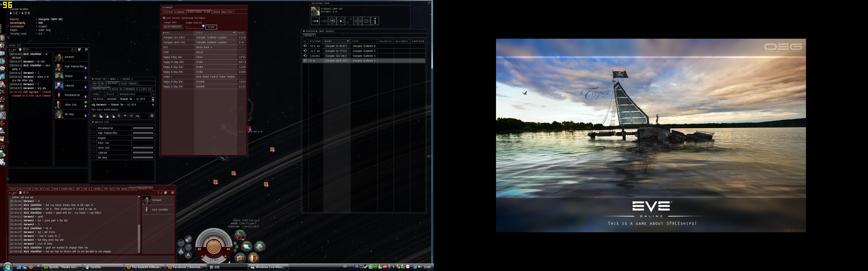Switch to System Scanner tab
The image size is (868, 271).
[x=174, y=12]
